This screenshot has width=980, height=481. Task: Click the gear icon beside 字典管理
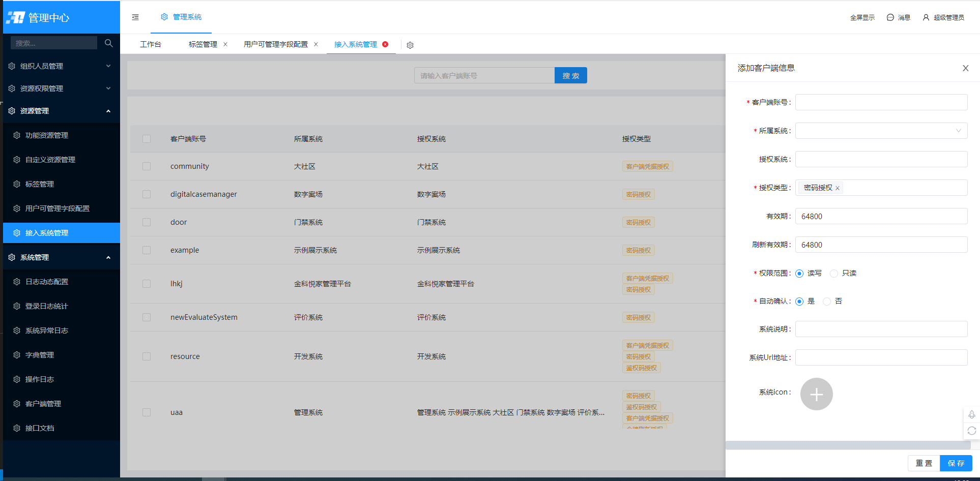pos(17,355)
